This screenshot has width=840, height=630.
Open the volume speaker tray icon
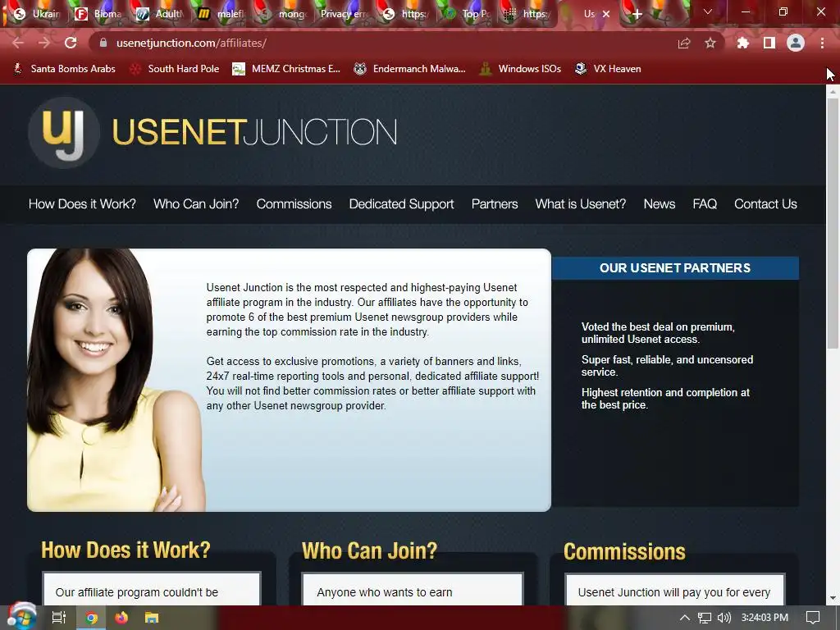click(724, 618)
